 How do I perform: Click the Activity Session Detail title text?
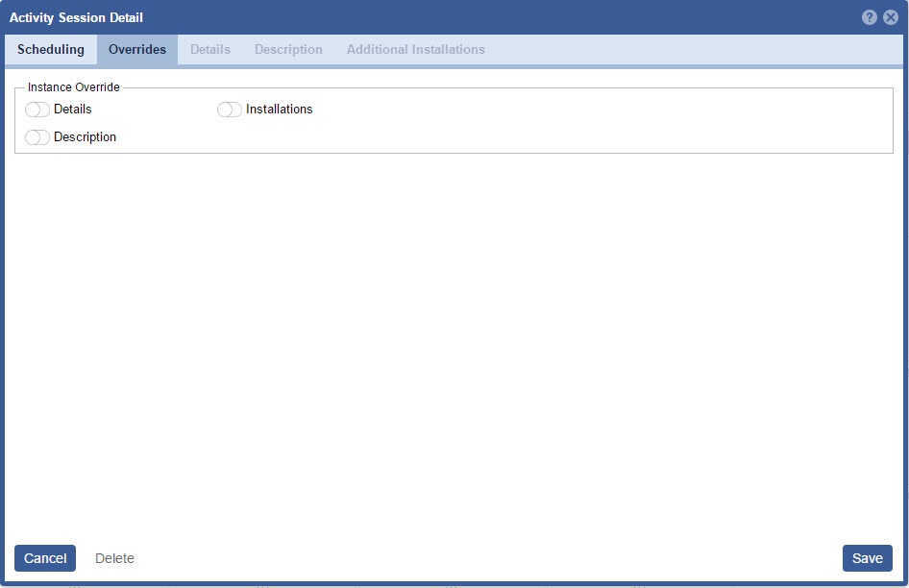pyautogui.click(x=76, y=17)
